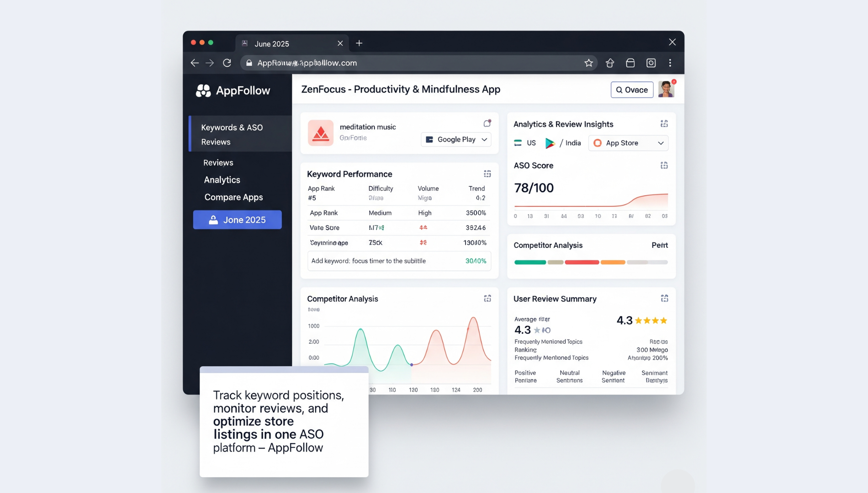The height and width of the screenshot is (493, 868).
Task: Switch to the June 2025 browser tab
Action: (291, 43)
